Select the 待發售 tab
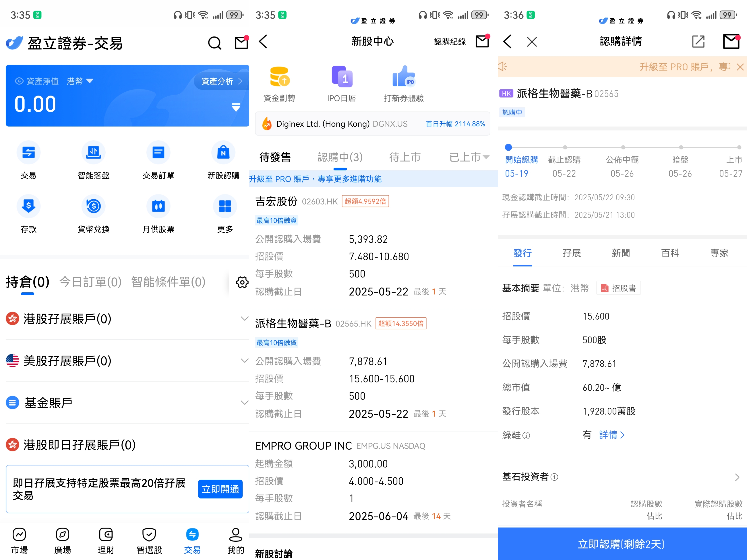747x560 pixels. point(275,157)
